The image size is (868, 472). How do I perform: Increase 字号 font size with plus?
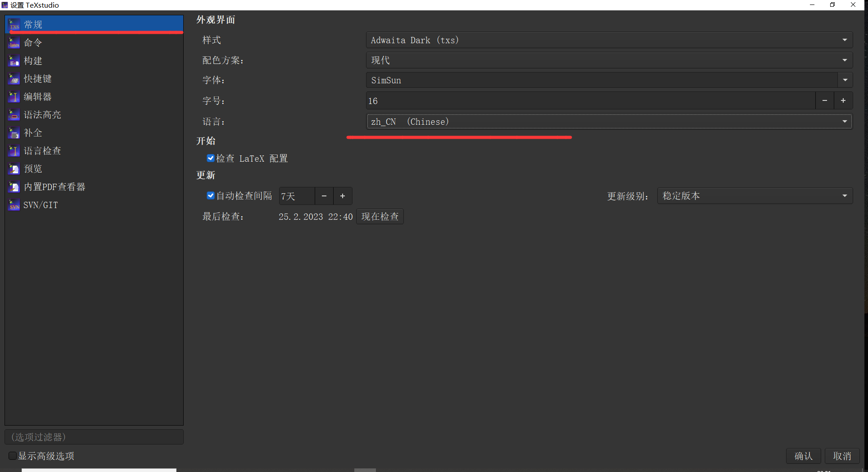click(843, 101)
